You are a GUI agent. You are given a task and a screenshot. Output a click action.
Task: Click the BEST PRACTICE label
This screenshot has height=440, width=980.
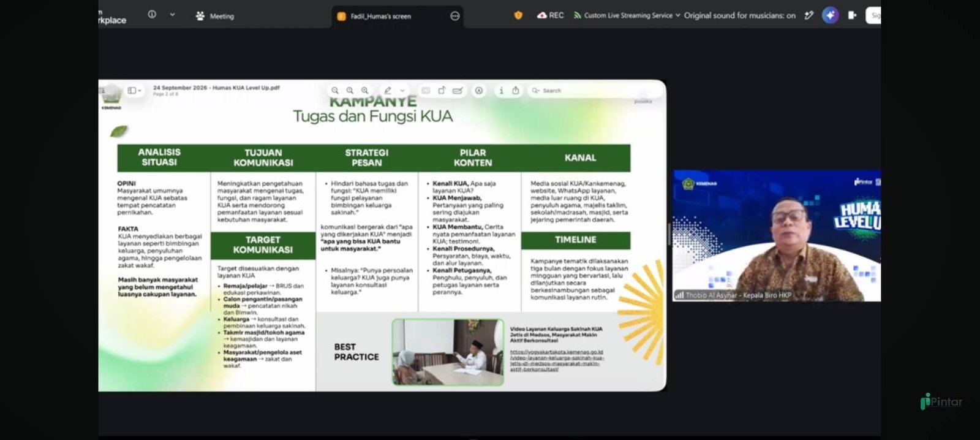click(x=356, y=352)
